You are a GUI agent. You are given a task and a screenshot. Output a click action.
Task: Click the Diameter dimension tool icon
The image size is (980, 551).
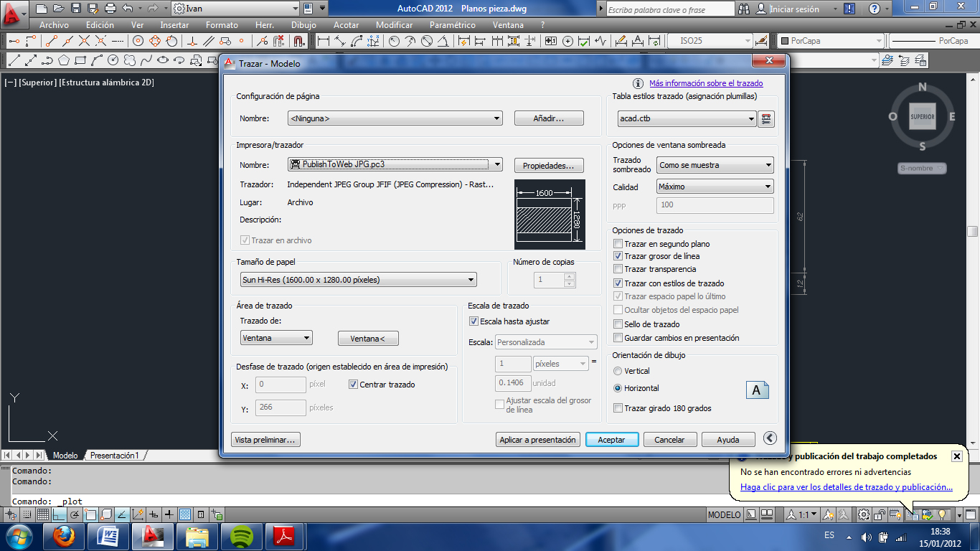pos(427,41)
